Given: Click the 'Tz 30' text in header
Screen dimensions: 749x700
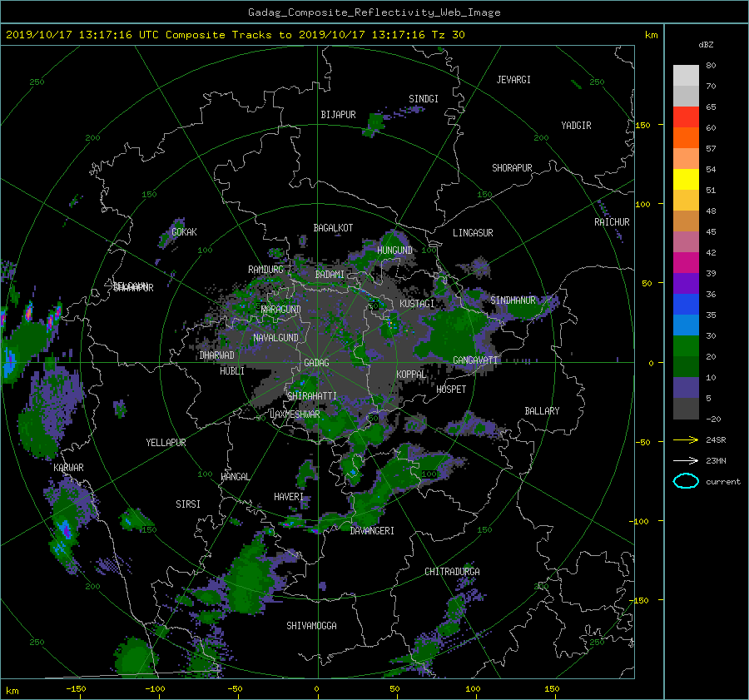Looking at the screenshot, I should coord(448,35).
